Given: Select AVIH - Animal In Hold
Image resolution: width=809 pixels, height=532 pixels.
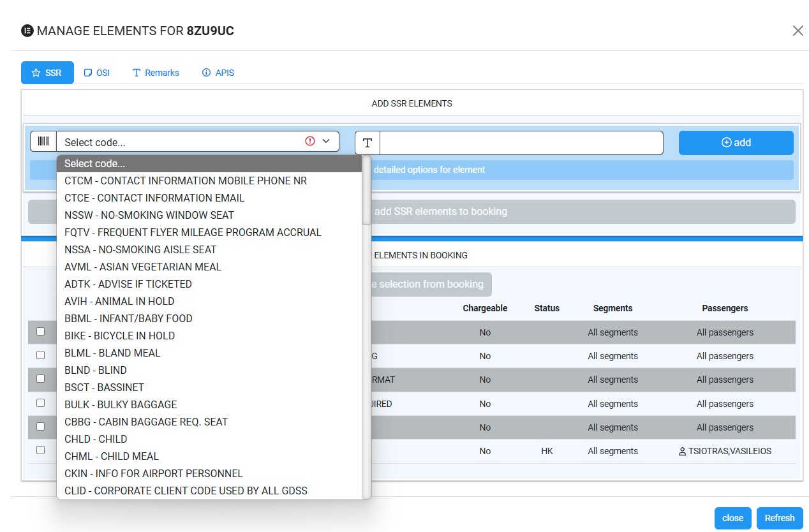Looking at the screenshot, I should 209,302.
